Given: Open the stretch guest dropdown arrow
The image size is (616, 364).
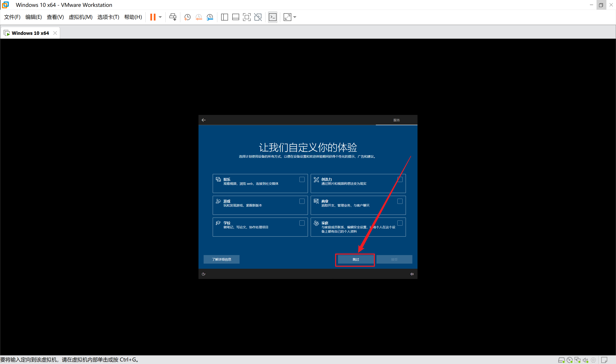Looking at the screenshot, I should click(x=295, y=17).
